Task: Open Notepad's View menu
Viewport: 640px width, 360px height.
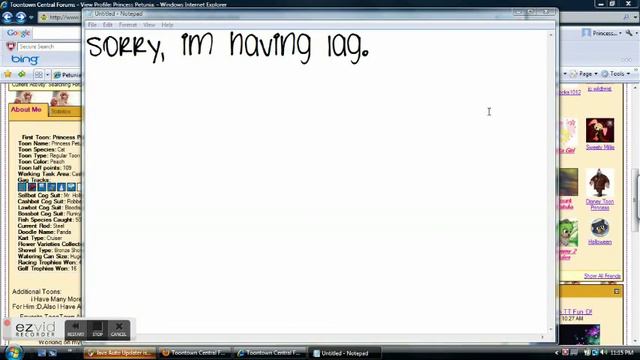Action: [149, 25]
